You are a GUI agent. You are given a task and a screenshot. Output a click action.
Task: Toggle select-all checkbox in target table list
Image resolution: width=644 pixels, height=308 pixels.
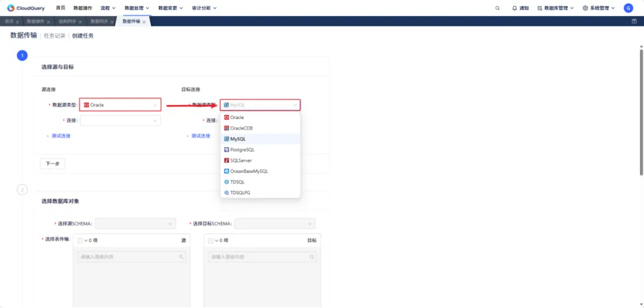tap(211, 241)
